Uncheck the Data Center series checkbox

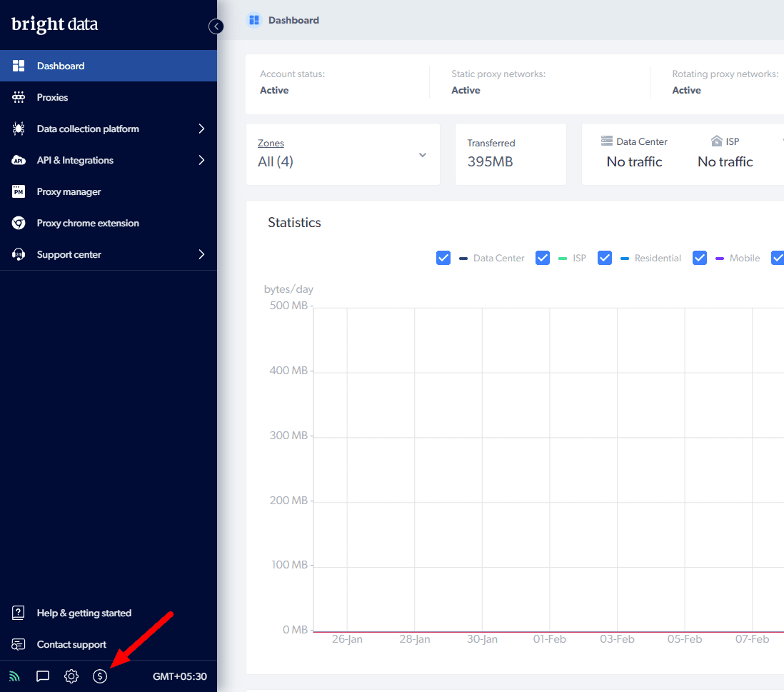(x=443, y=258)
